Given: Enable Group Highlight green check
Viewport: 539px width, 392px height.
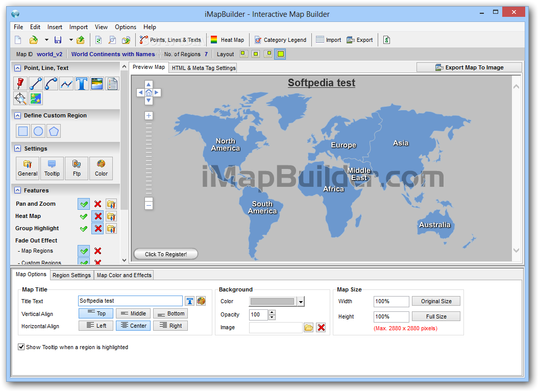Looking at the screenshot, I should tap(84, 229).
